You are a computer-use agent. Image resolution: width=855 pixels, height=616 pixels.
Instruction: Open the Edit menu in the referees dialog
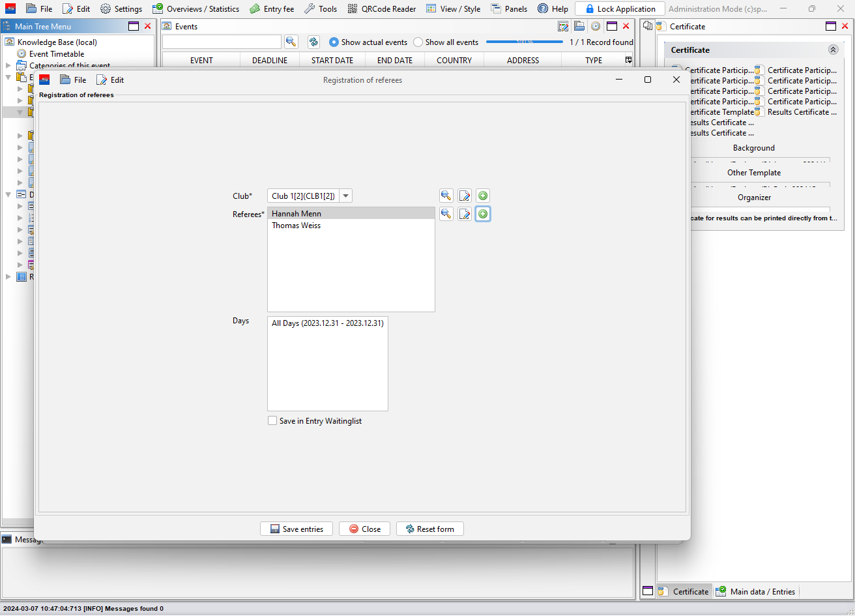[x=110, y=80]
